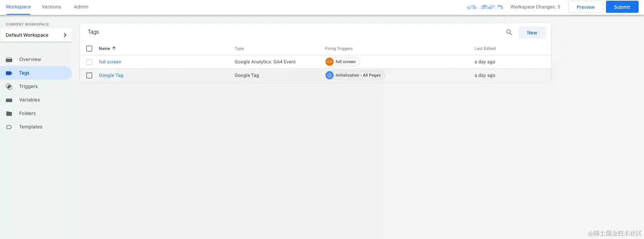Sort by the Last Edited column header
The height and width of the screenshot is (239, 644).
click(485, 49)
